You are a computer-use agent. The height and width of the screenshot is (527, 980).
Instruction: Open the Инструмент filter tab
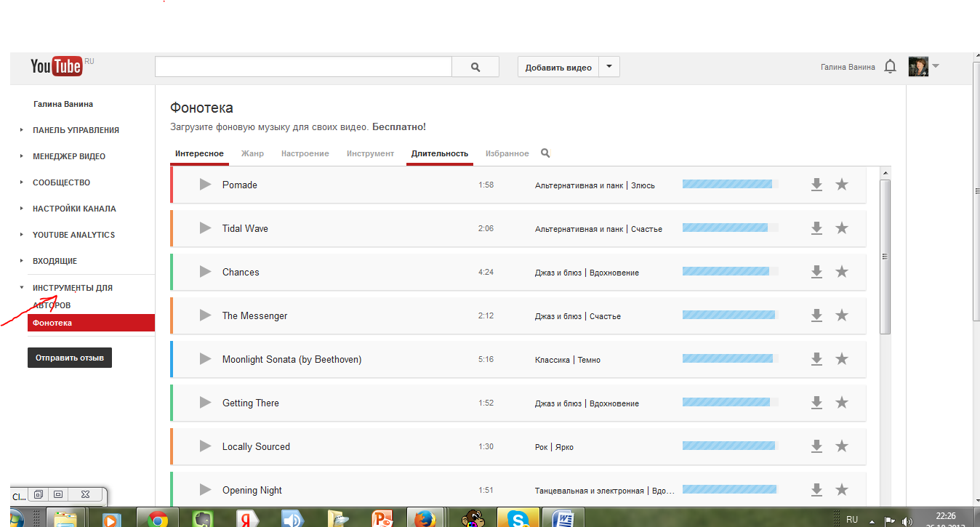370,153
